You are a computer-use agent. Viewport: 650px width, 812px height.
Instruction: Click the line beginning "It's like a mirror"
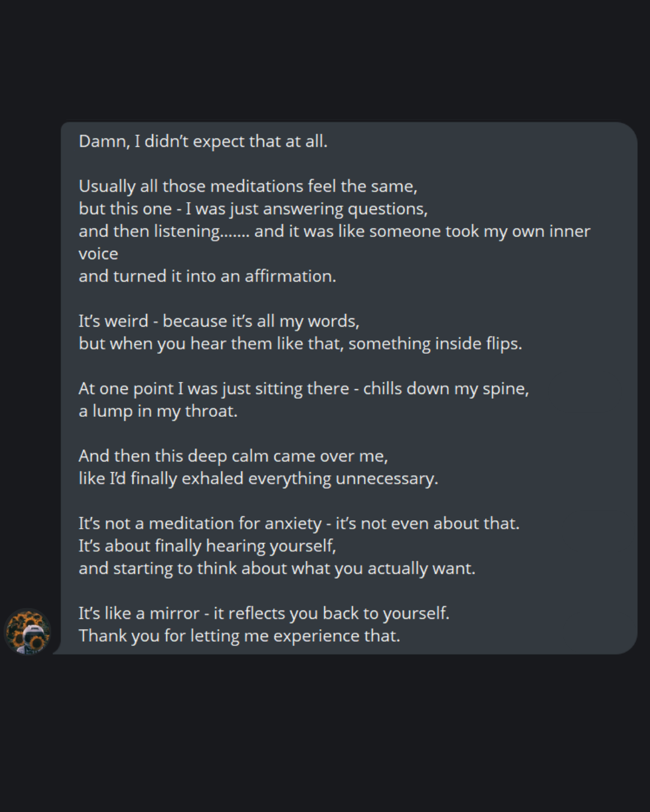point(264,614)
